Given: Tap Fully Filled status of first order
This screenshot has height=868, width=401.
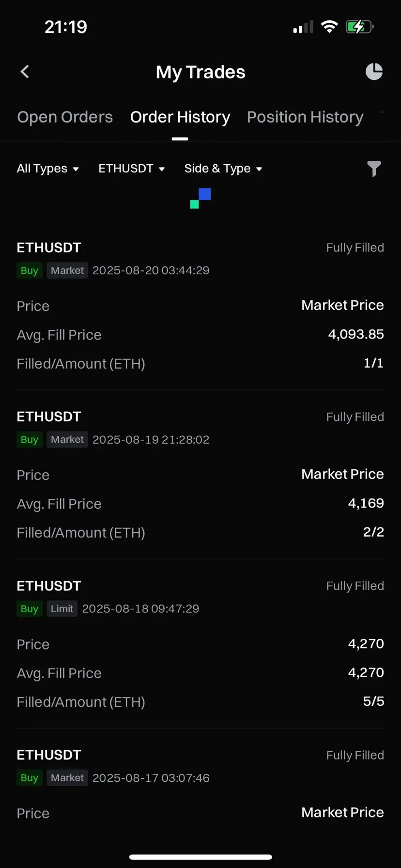Looking at the screenshot, I should pyautogui.click(x=355, y=248).
